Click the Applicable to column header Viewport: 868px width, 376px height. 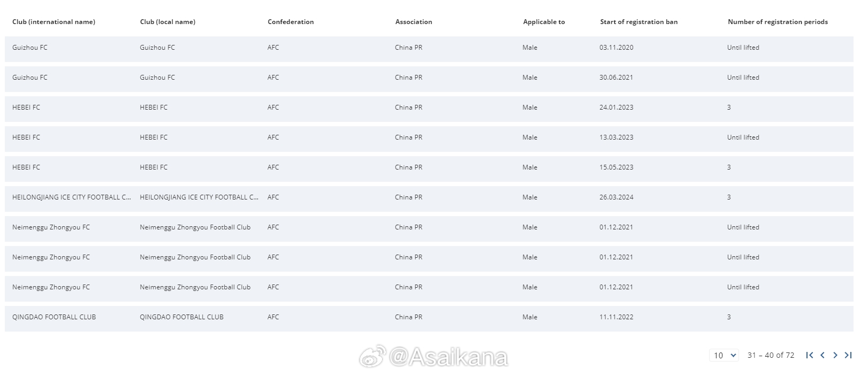point(544,22)
